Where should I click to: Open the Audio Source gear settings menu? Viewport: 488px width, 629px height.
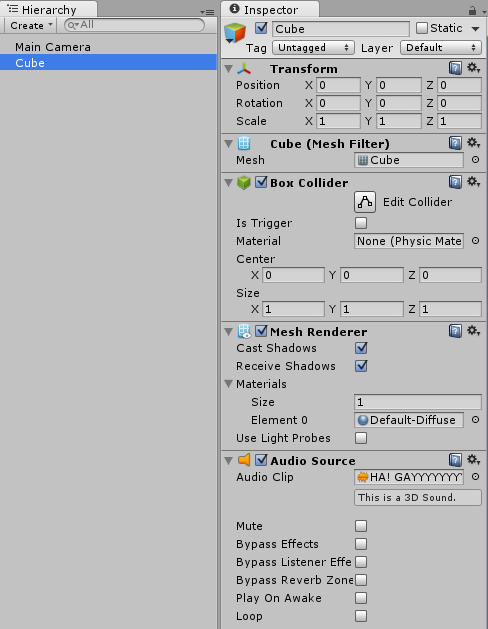pyautogui.click(x=473, y=460)
